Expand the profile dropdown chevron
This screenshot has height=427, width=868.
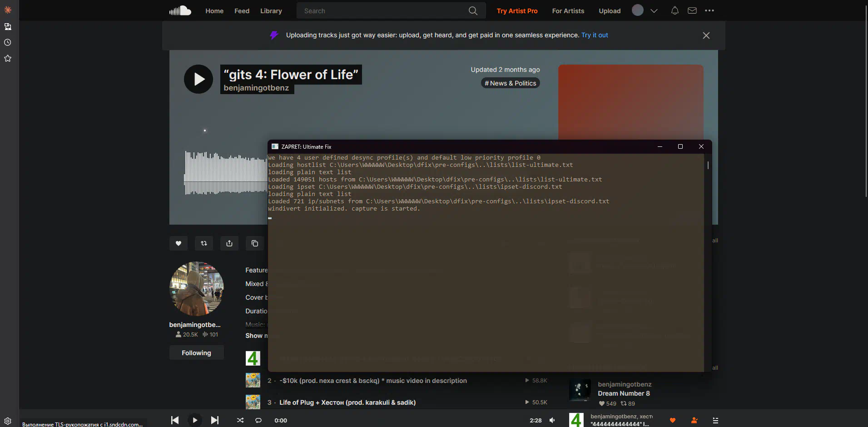654,11
